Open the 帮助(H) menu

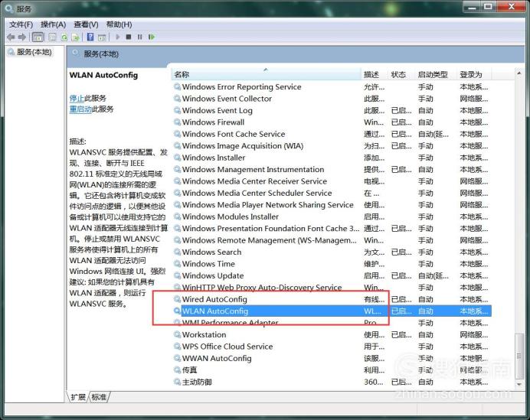click(119, 24)
